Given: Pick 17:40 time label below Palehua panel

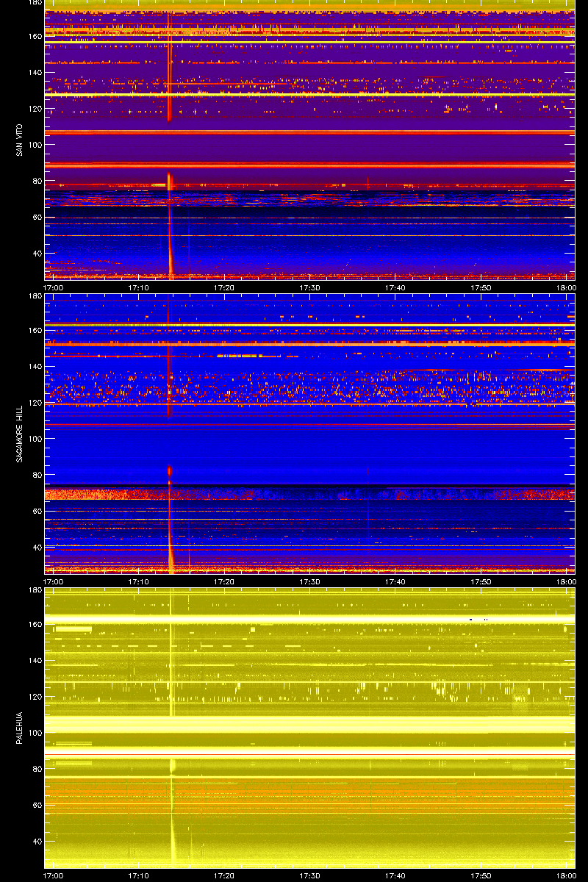Looking at the screenshot, I should pyautogui.click(x=396, y=875).
